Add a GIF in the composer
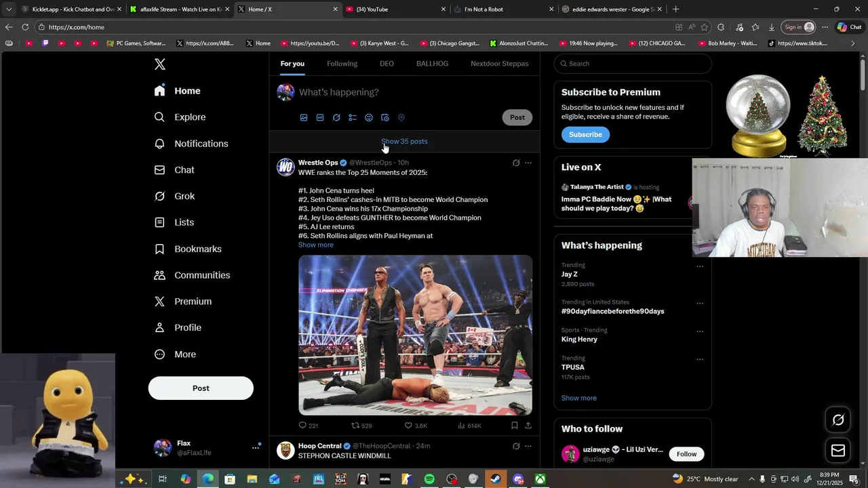The image size is (868, 488). [x=320, y=117]
